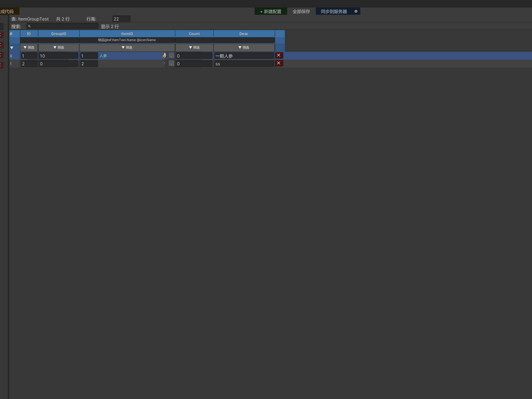Edit ID cell in row 0
532x399 pixels.
point(29,56)
